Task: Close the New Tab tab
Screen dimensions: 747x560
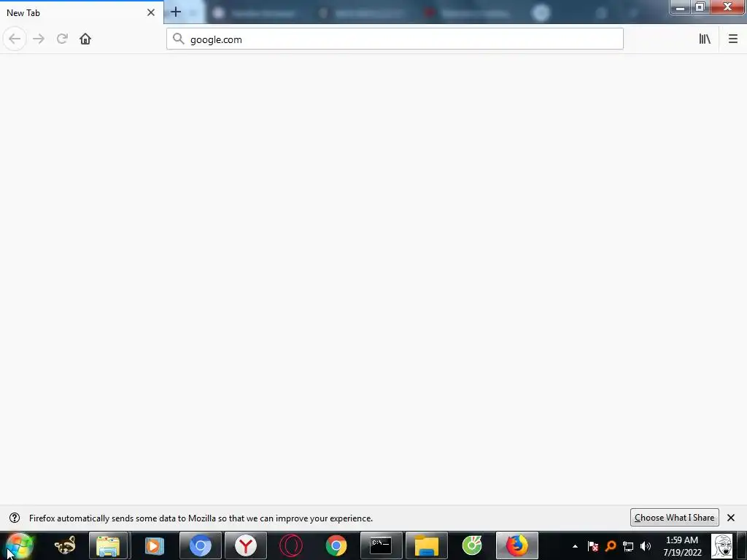Action: [151, 13]
